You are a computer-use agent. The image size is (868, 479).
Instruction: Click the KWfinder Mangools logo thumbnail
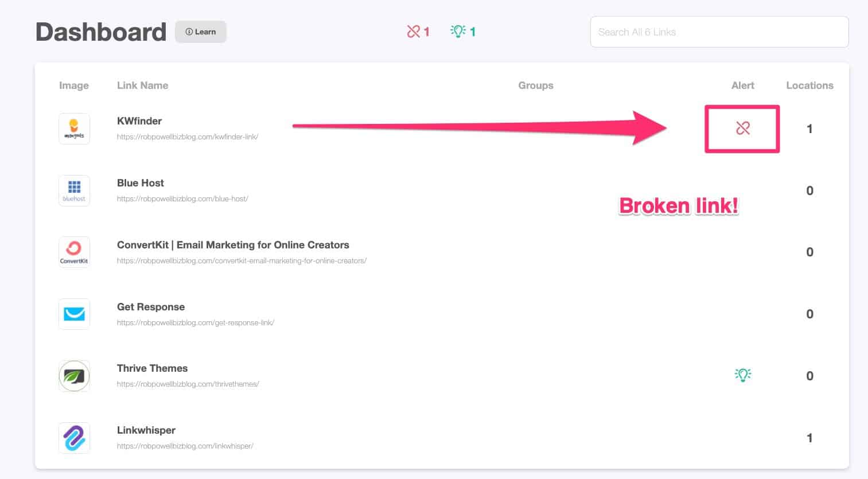pyautogui.click(x=74, y=128)
